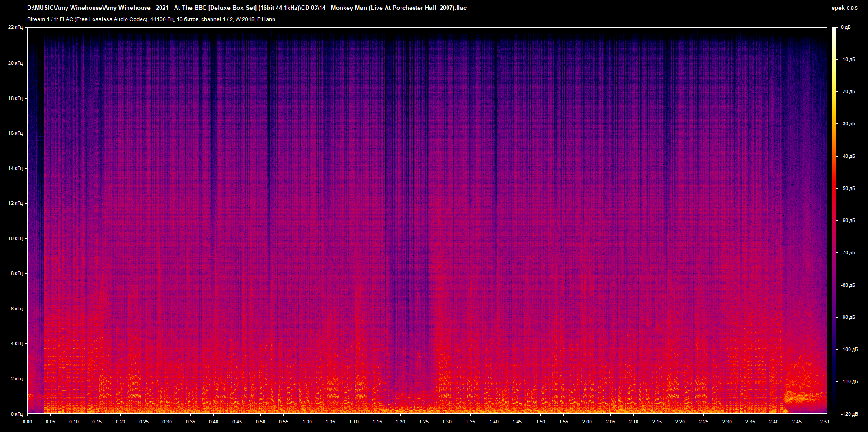Click the FLAC stream info line

(151, 19)
